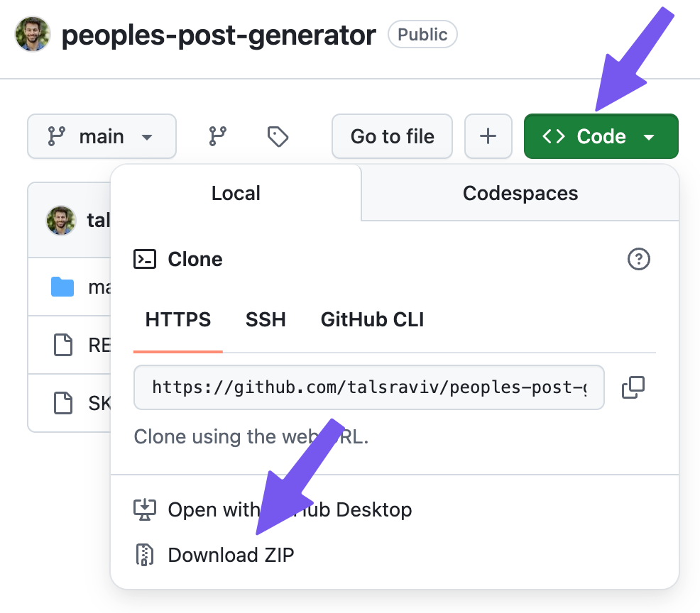
Task: Open the main branch selector dropdown
Action: pos(102,136)
